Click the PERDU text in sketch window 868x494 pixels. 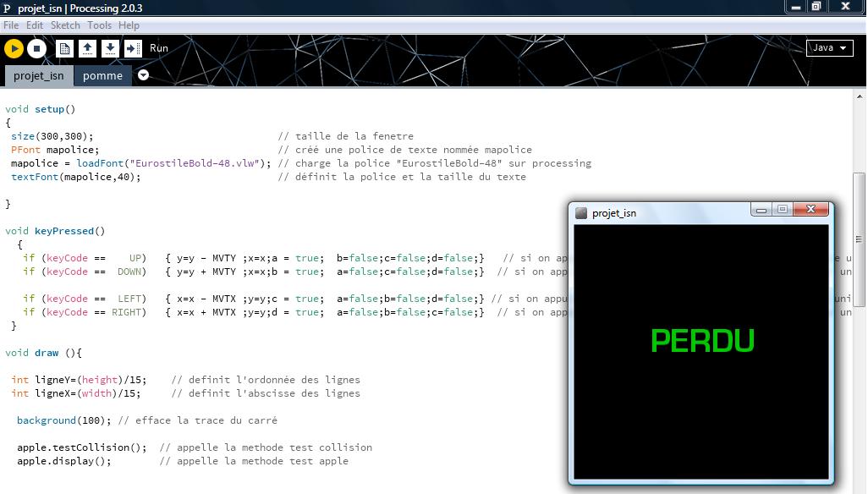point(702,341)
